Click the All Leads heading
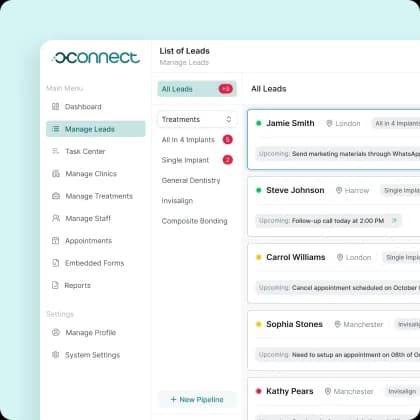The image size is (420, 420). tap(269, 89)
